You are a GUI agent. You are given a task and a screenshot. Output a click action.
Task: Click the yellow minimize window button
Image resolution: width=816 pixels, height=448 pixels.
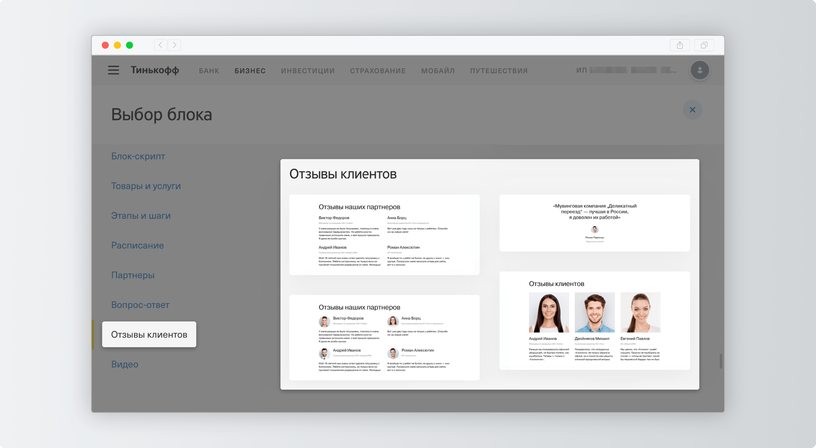coord(117,45)
